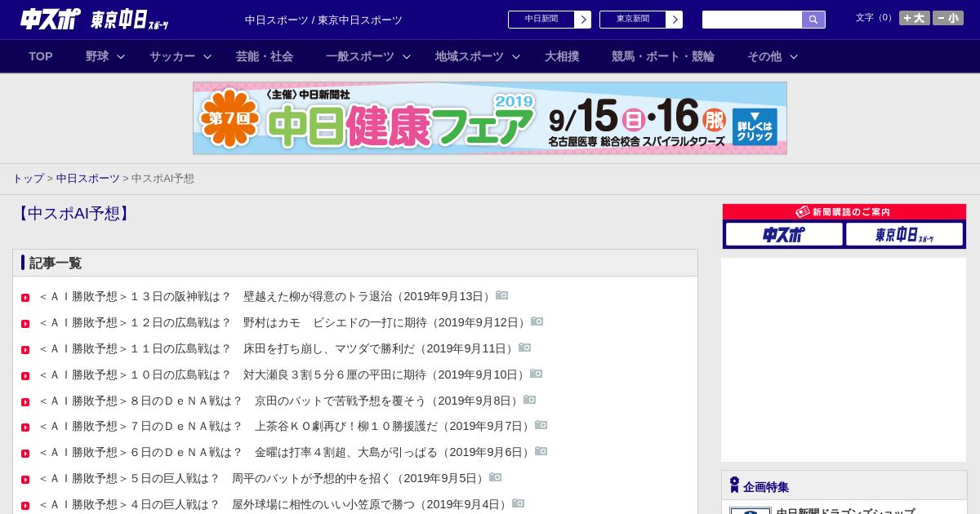Click the 企画特集 ribbon icon
Image resolution: width=980 pixels, height=514 pixels.
pos(734,485)
